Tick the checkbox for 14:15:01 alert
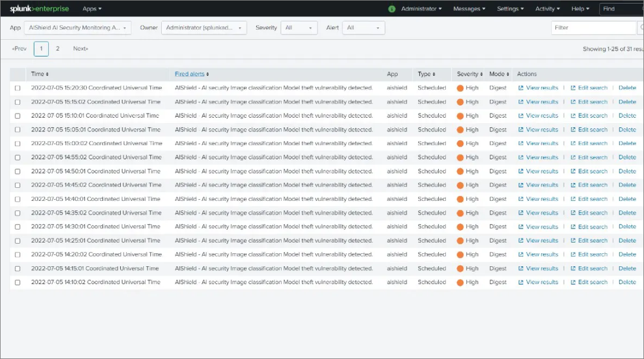644x359 pixels. [18, 269]
